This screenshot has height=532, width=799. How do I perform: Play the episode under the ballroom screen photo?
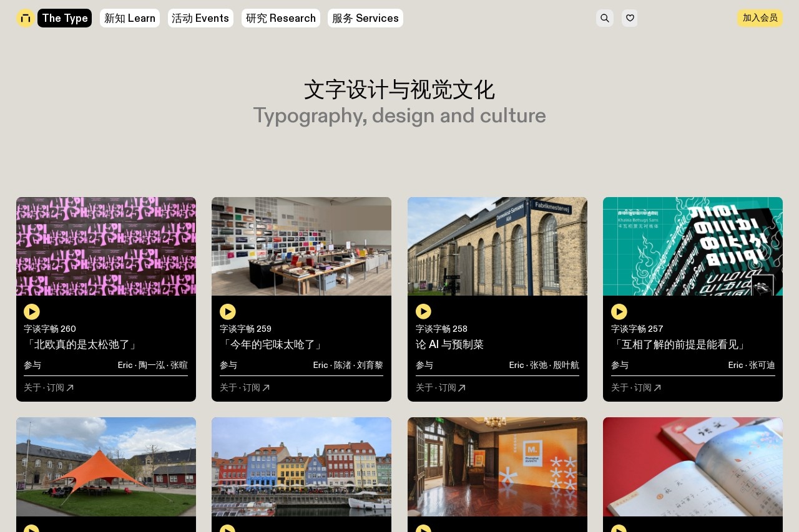[x=423, y=528]
